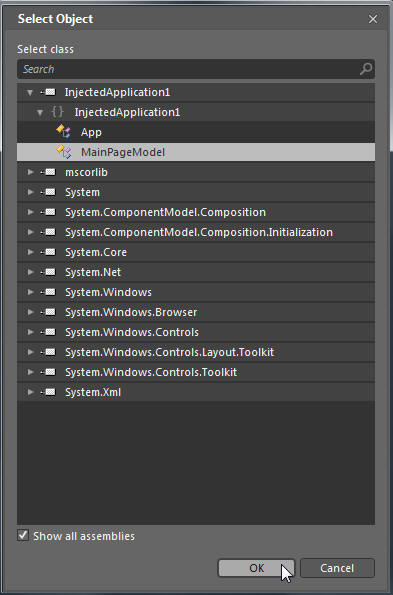Select the System.Windows.Controls.Toolkit label
393x595 pixels.
point(151,372)
